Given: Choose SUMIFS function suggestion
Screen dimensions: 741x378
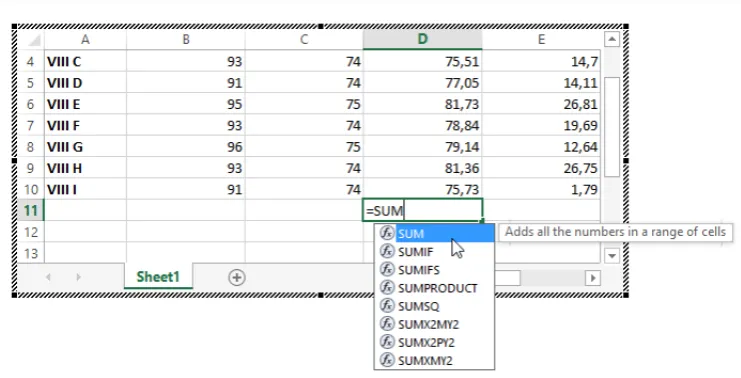Looking at the screenshot, I should coord(434,270).
